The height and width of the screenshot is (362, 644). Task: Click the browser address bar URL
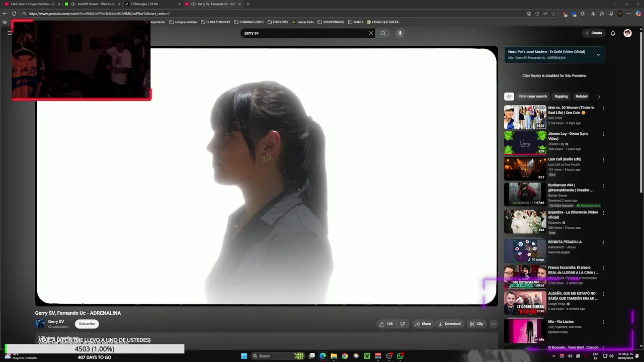(99, 14)
